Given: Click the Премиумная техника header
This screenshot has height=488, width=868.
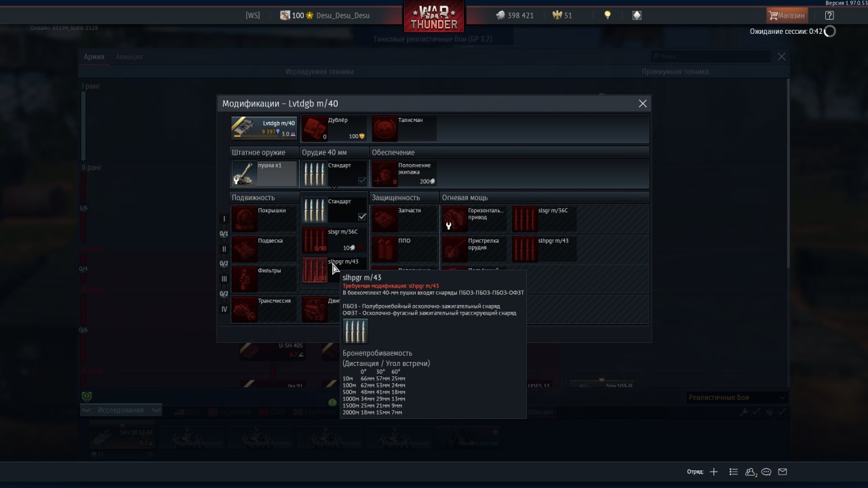Looking at the screenshot, I should pos(675,71).
